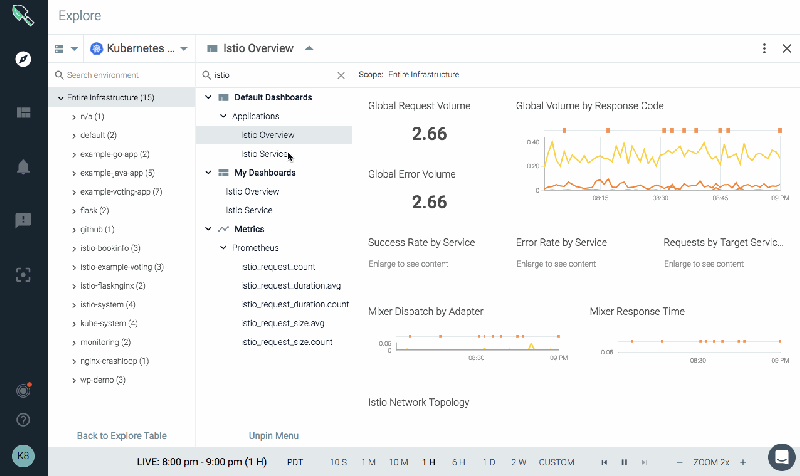Click the user avatar KS in sidebar
Screen dimensions: 800x476
point(23,456)
